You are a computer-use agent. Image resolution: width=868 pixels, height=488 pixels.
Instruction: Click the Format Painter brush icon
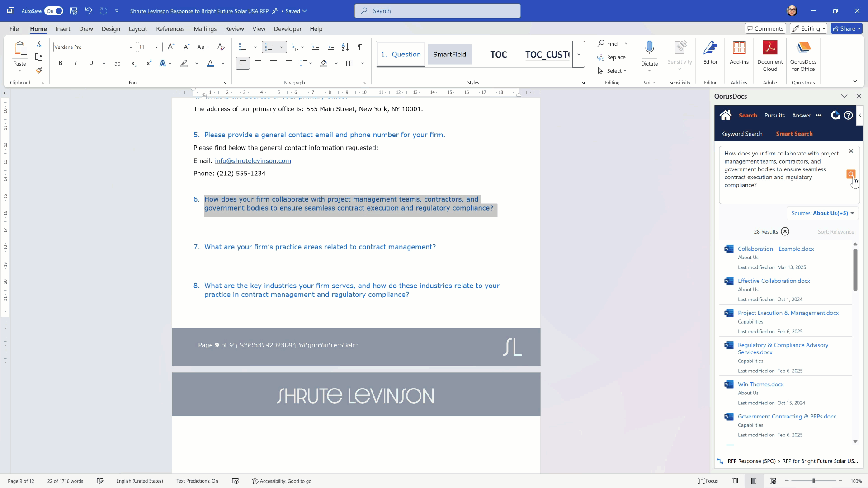pos(39,70)
